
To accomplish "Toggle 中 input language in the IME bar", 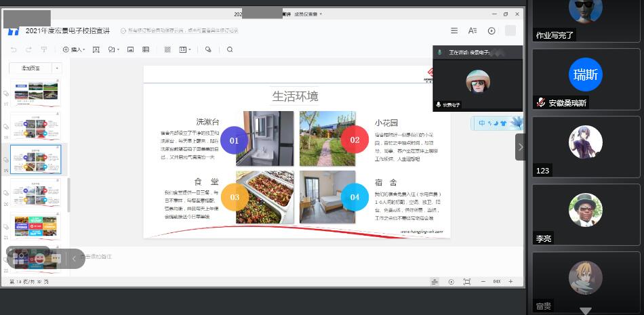I will [x=482, y=123].
